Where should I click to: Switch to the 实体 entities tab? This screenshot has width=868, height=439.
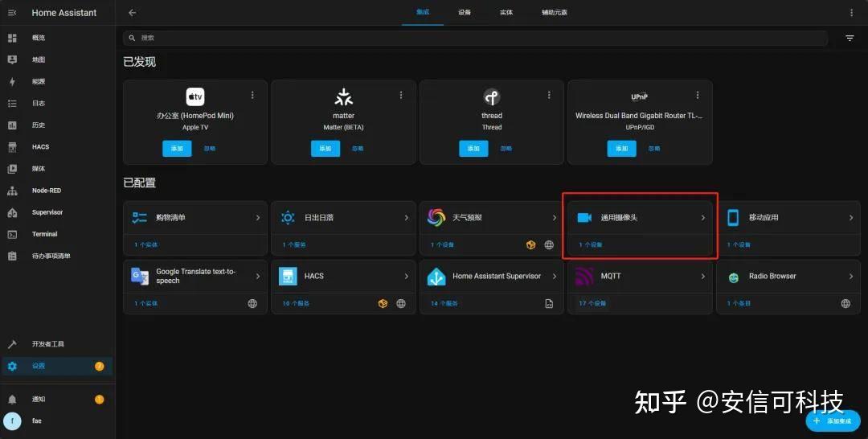(x=506, y=12)
